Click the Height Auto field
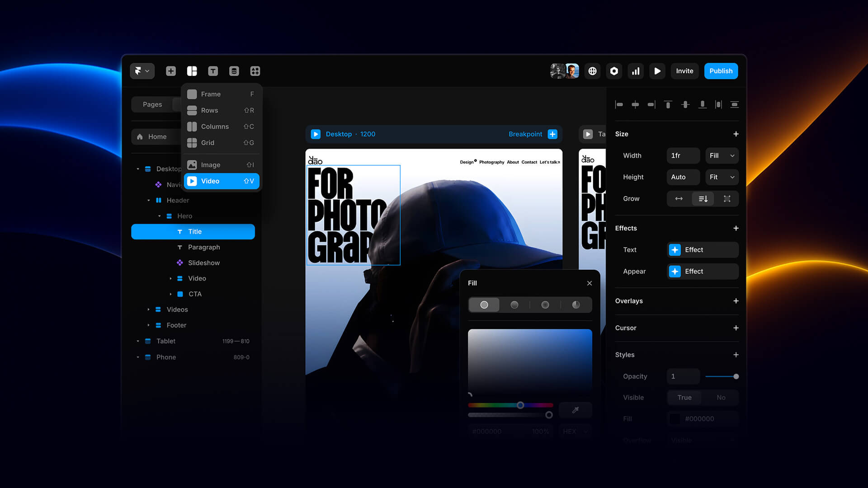Viewport: 868px width, 488px height. [x=683, y=177]
